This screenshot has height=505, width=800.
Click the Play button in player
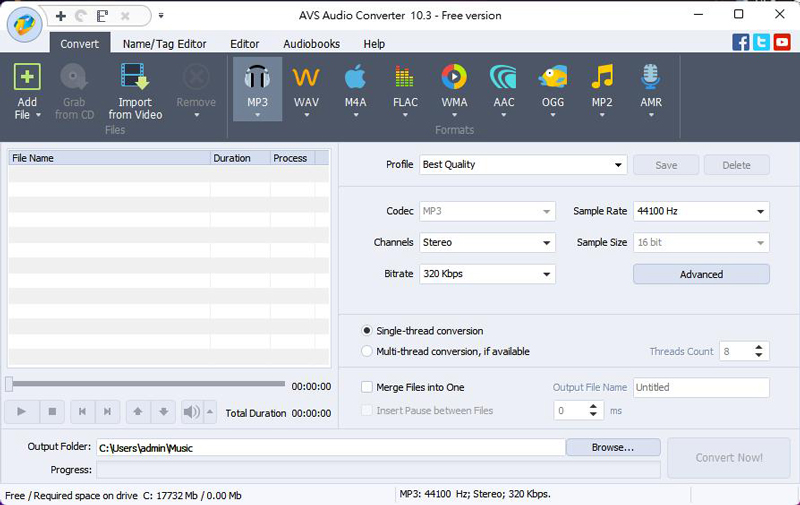[x=21, y=412]
